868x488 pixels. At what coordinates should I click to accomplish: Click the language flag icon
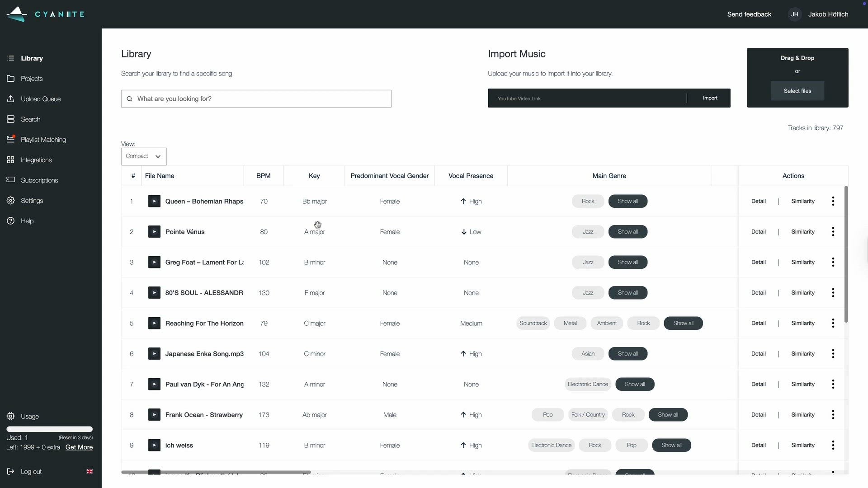coord(90,471)
